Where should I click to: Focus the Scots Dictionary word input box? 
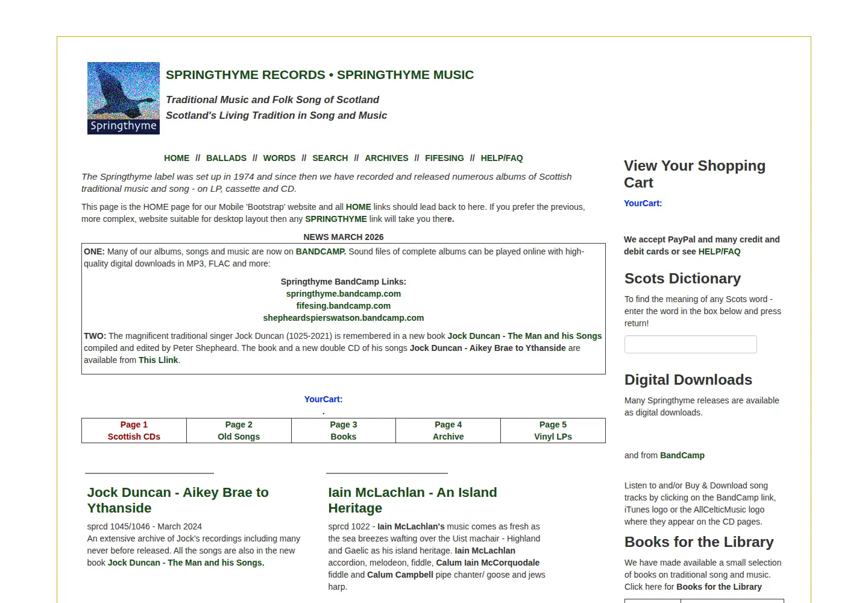click(691, 344)
